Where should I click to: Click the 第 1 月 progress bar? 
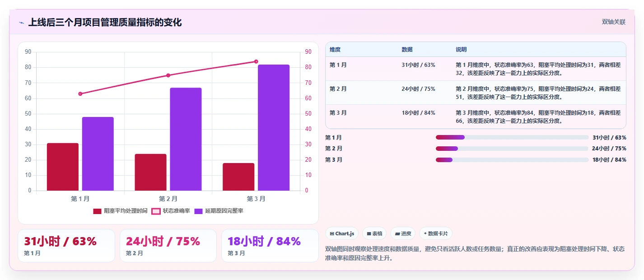coord(512,137)
